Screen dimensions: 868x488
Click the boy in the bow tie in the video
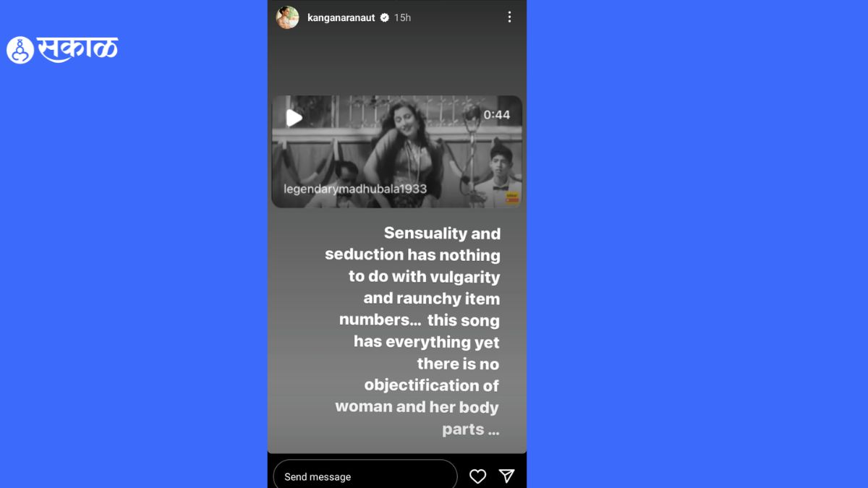coord(500,174)
